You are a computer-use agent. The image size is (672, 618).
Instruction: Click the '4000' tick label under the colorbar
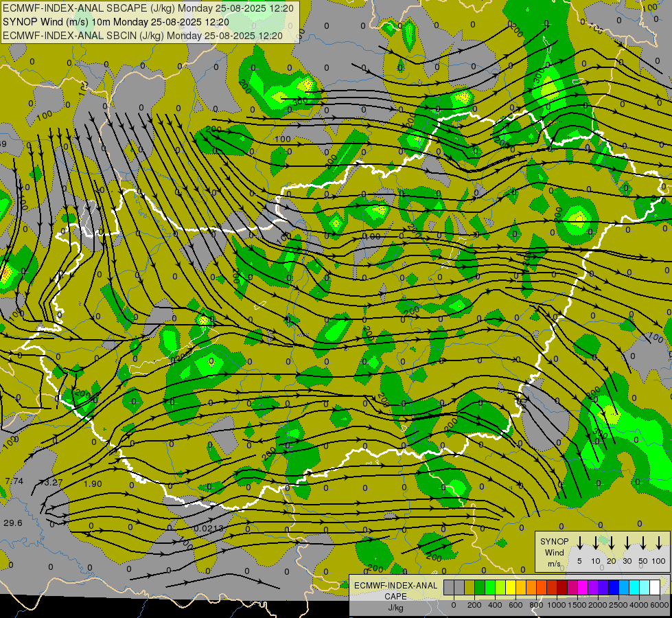pyautogui.click(x=639, y=605)
